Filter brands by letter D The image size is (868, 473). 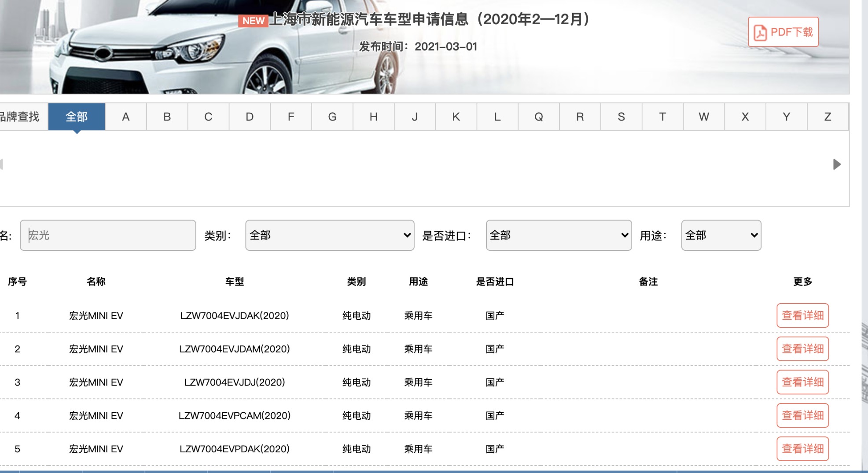[250, 117]
